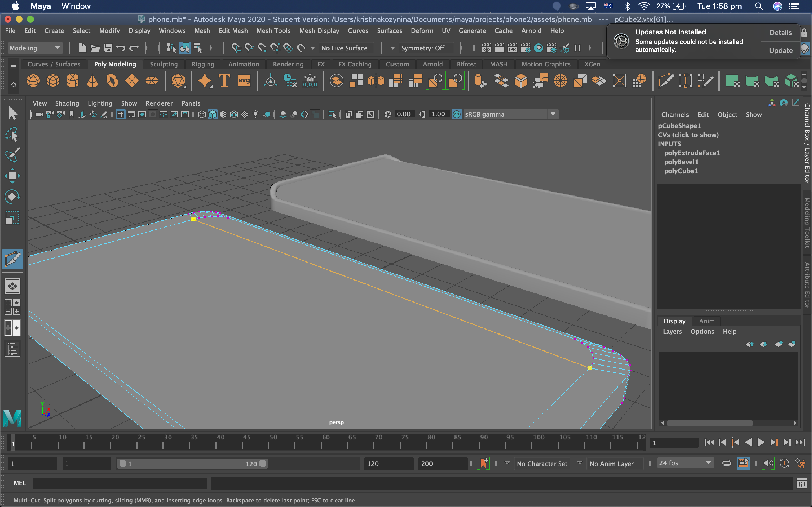
Task: Open the Edit Mesh menu
Action: 233,30
